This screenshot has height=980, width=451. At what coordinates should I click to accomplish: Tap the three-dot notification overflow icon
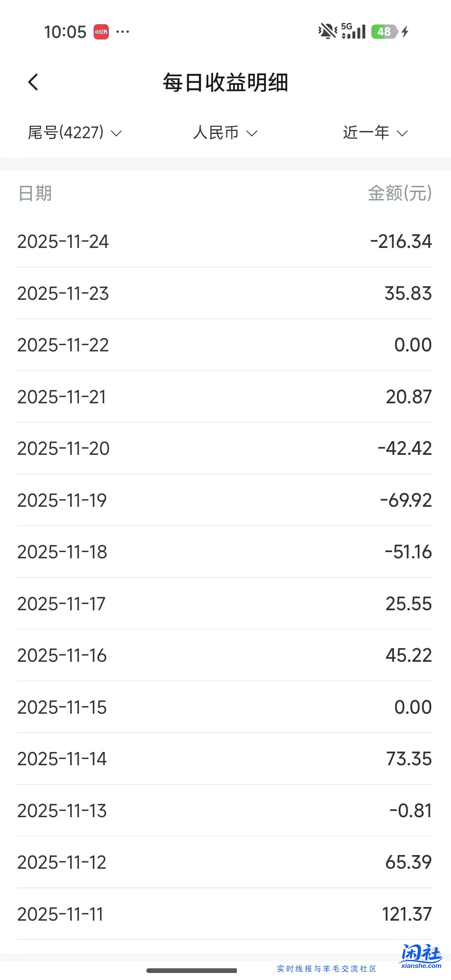123,32
